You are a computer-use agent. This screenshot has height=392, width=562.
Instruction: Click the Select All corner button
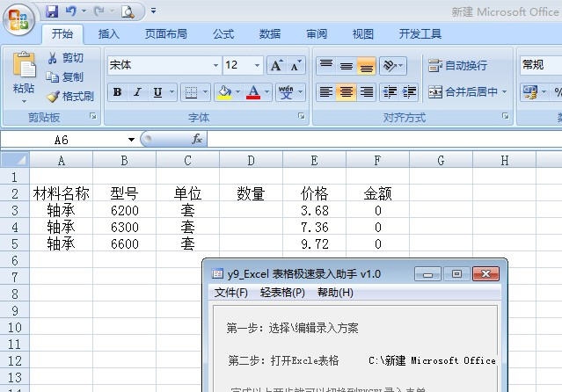click(x=14, y=160)
